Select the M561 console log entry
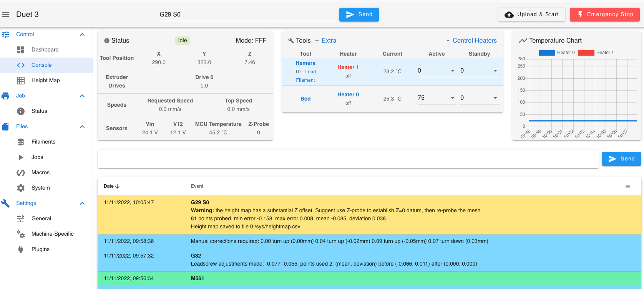 369,279
